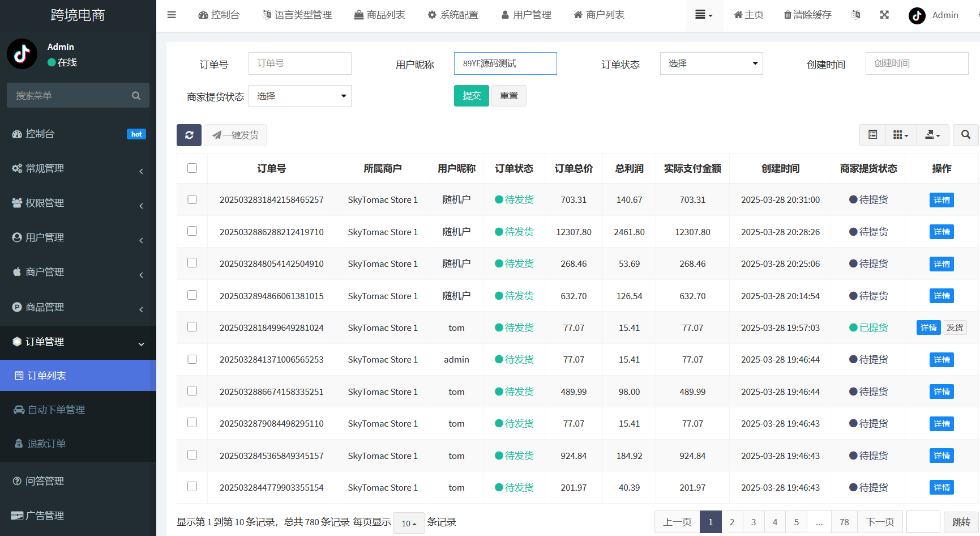Check the box for order 2025032831842158465257
The height and width of the screenshot is (536, 980).
pos(192,199)
